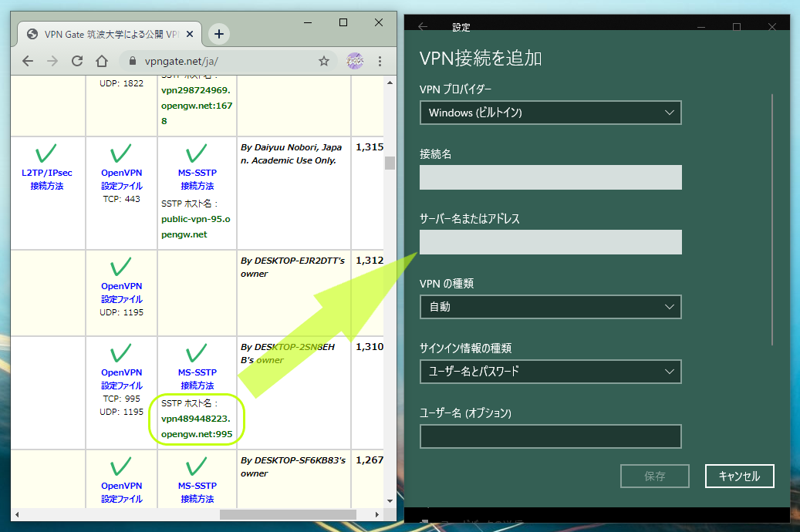Click the horizontal scrollbar right arrow
This screenshot has width=800, height=532.
[377, 515]
